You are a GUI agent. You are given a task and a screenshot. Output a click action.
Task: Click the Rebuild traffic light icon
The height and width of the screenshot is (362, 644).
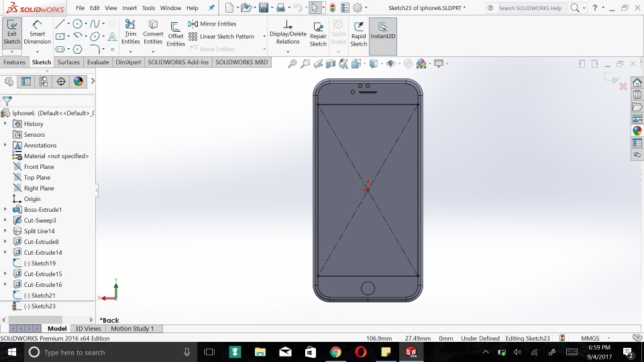[332, 8]
